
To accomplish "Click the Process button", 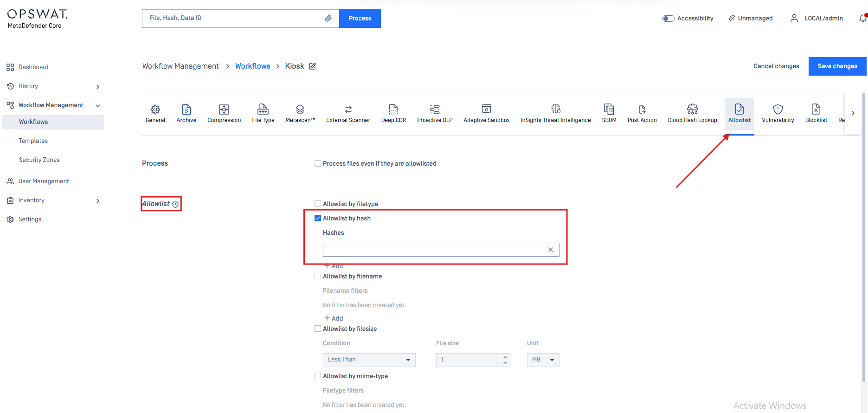I will tap(360, 19).
